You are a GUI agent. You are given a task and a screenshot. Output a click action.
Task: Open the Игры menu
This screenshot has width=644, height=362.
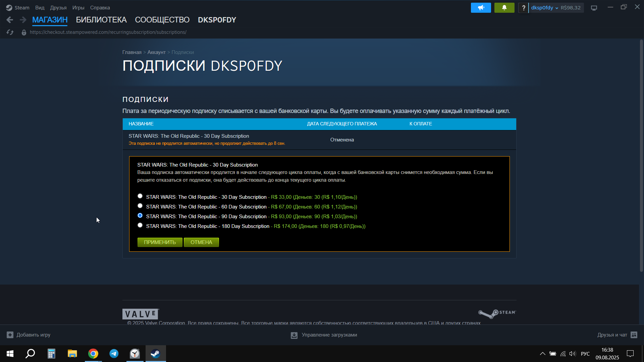click(78, 7)
